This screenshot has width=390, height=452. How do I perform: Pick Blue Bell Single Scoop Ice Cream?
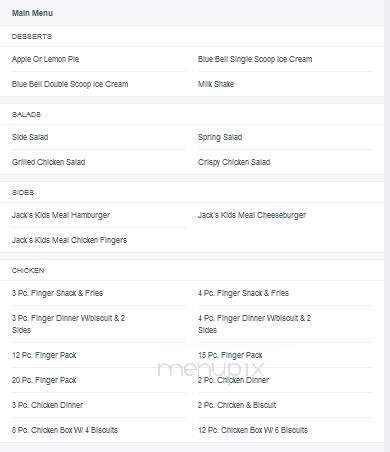click(255, 59)
